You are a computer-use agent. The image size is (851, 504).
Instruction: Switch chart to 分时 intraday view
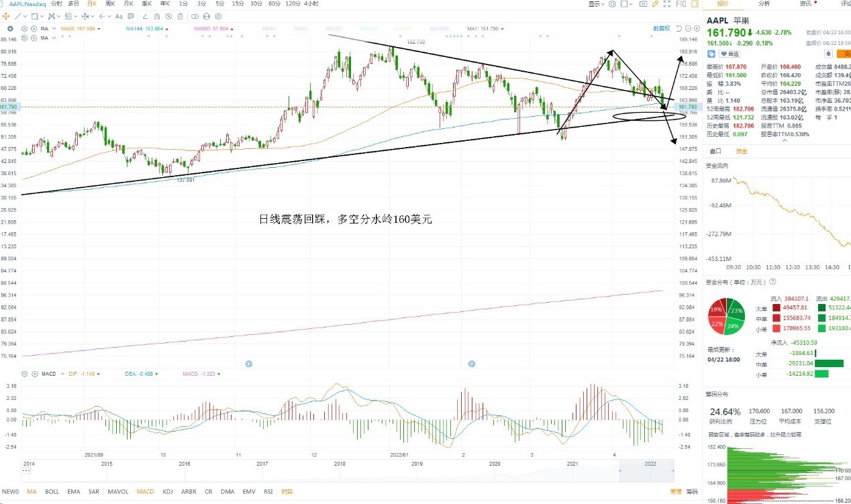[56, 4]
